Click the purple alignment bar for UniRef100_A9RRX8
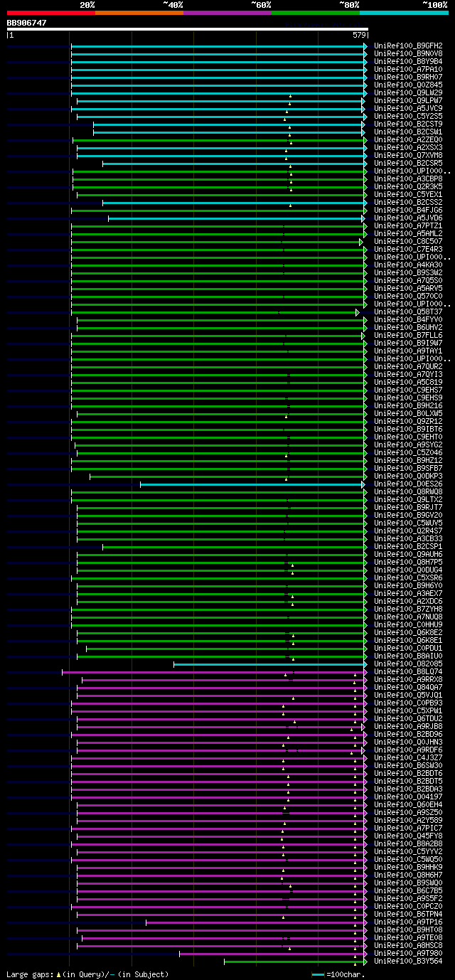 click(225, 680)
